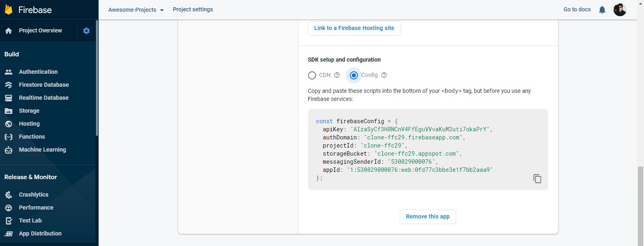644x246 pixels.
Task: Select the Config radio option
Action: 354,75
